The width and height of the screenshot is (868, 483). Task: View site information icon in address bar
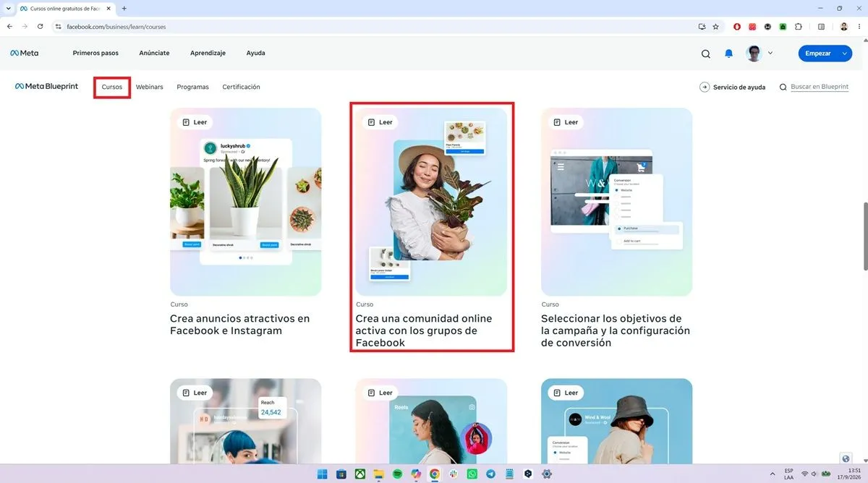(59, 27)
